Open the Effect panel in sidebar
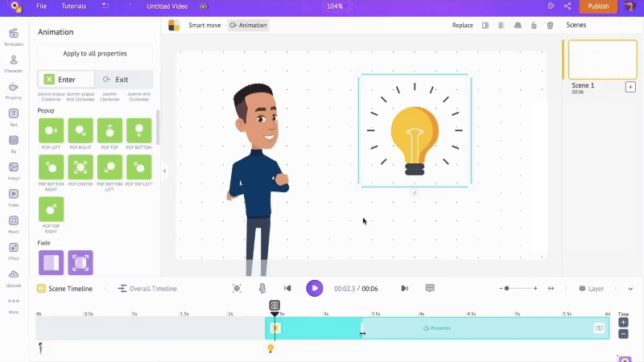This screenshot has height=362, width=644. coord(14,251)
